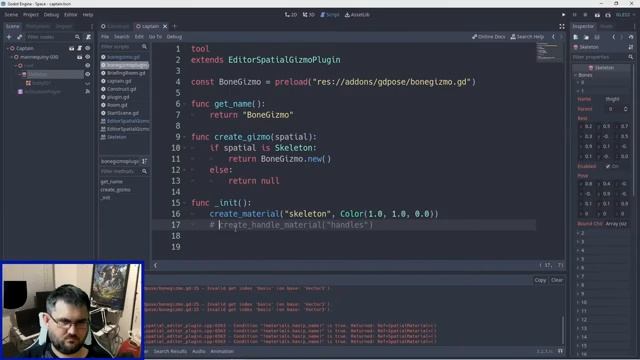Open Search Help
Image resolution: width=640 pixels, height=360 pixels.
(x=527, y=37)
